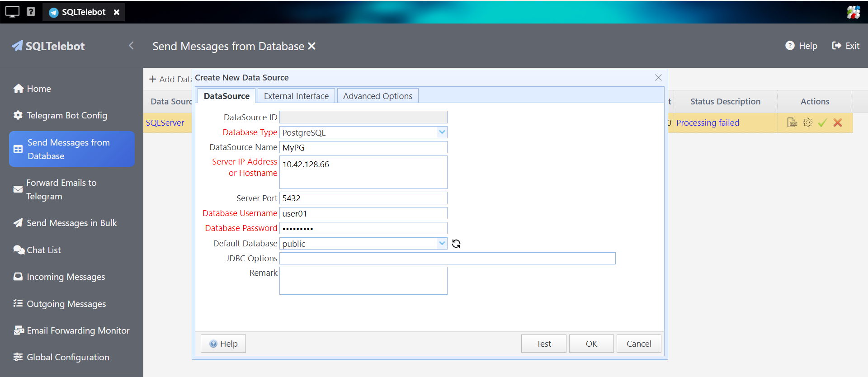Viewport: 868px width, 377px height.
Task: Switch to the External Interface tab
Action: pyautogui.click(x=296, y=96)
